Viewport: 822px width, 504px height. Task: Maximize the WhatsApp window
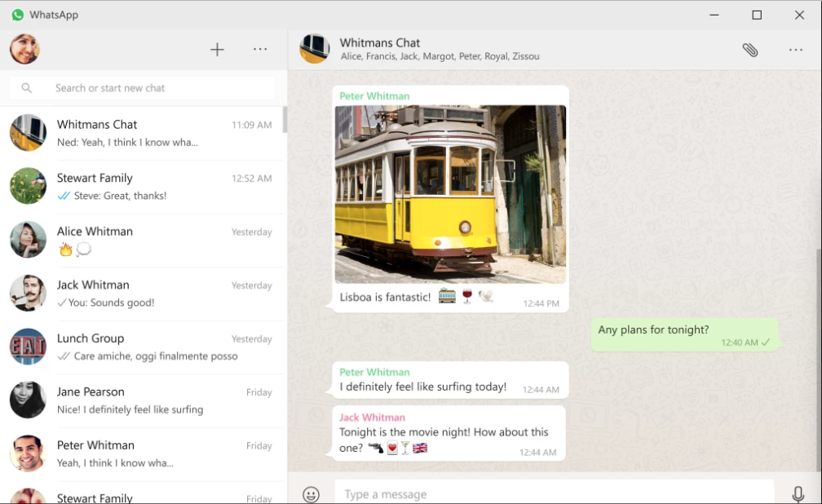(757, 15)
